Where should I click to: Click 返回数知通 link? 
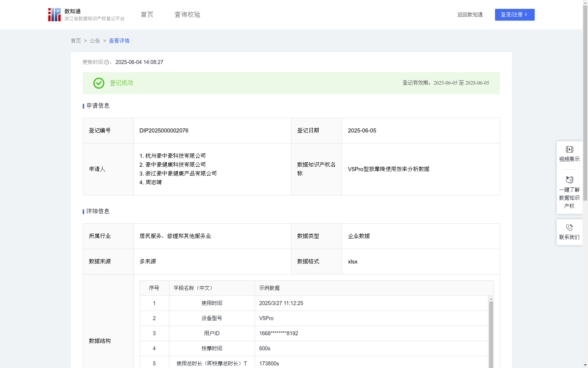470,15
